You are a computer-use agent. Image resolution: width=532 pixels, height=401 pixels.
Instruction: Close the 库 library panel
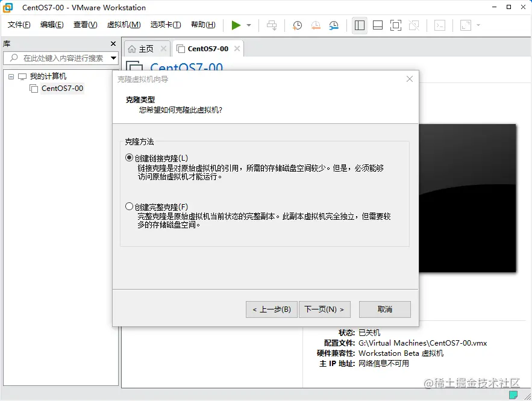(113, 44)
